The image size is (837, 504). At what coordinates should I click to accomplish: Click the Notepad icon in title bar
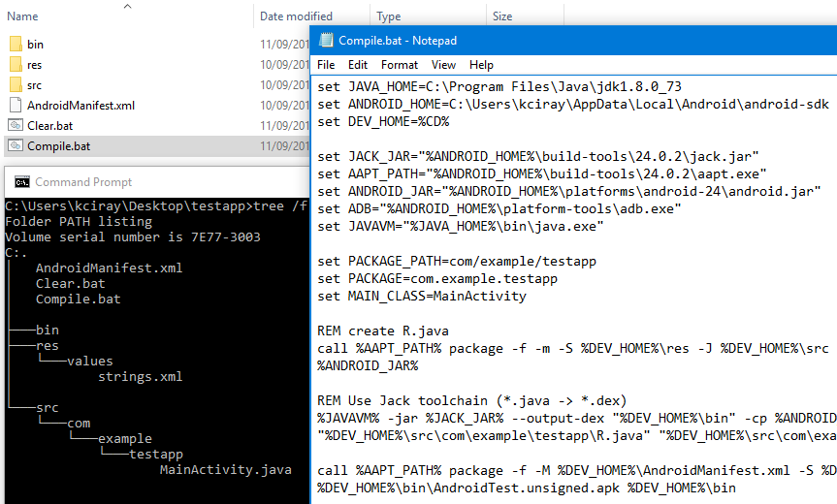click(x=326, y=40)
